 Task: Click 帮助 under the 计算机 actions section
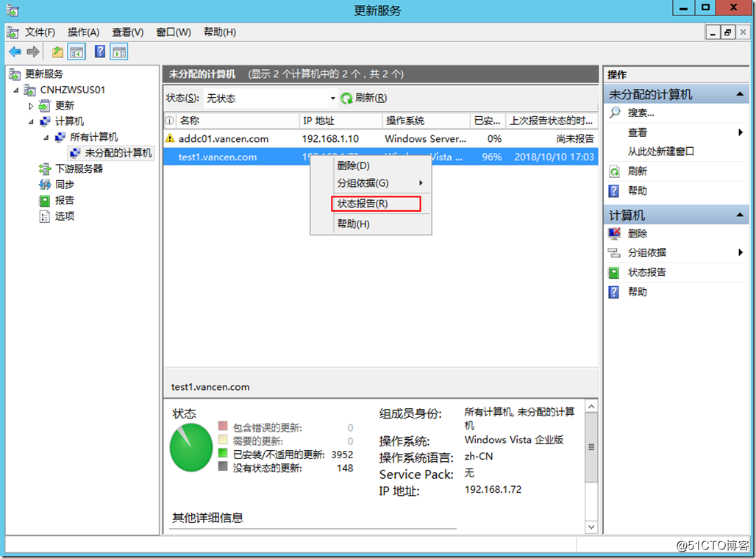[637, 292]
